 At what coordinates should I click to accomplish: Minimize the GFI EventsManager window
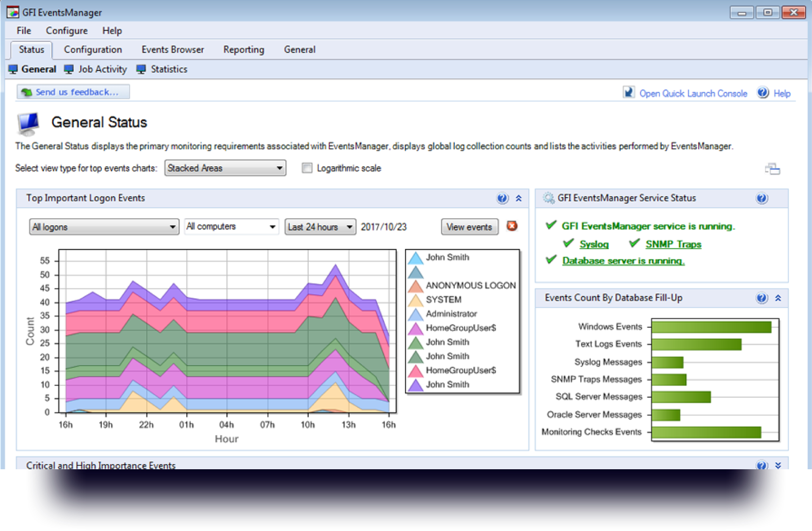coord(742,12)
